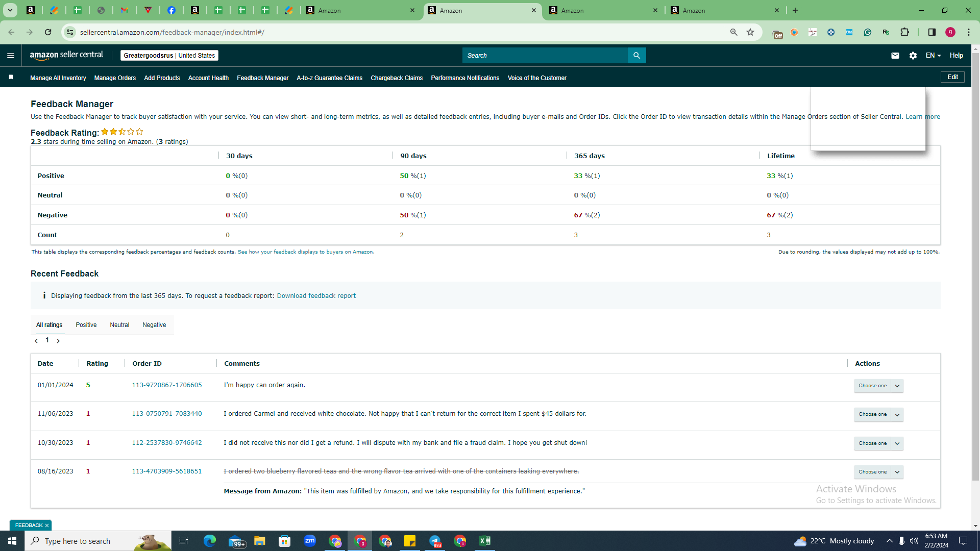Go to previous feedback page arrow
The height and width of the screenshot is (551, 980).
pyautogui.click(x=36, y=341)
